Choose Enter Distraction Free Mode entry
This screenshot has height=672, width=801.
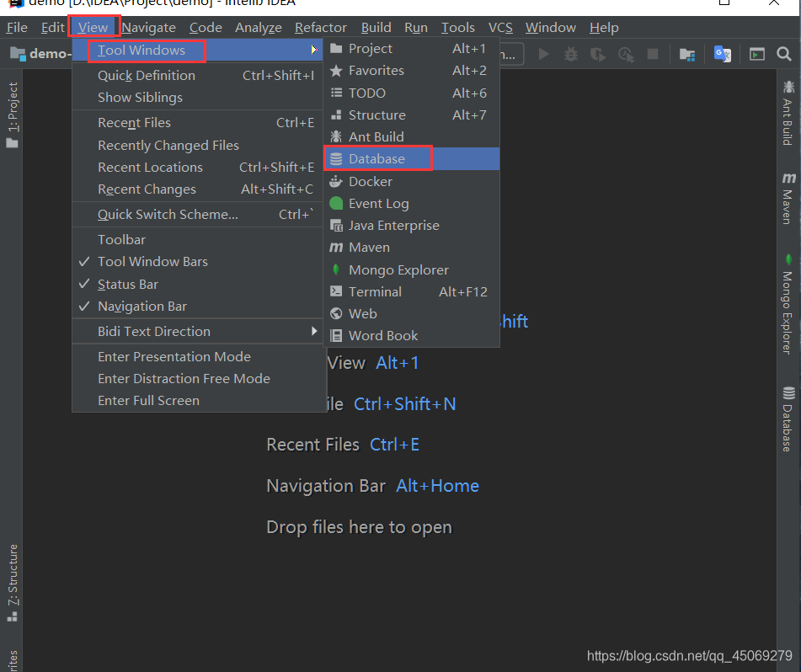pos(198,378)
